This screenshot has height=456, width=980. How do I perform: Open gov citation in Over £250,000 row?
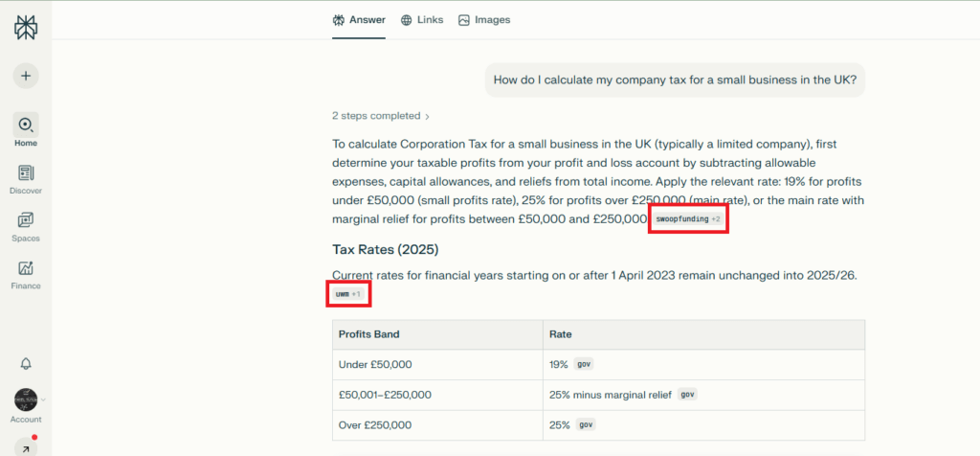pyautogui.click(x=586, y=424)
